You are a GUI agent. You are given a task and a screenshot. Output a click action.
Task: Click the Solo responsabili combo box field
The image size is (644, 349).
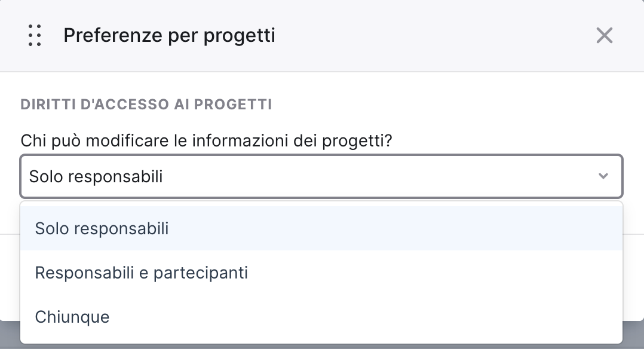321,176
